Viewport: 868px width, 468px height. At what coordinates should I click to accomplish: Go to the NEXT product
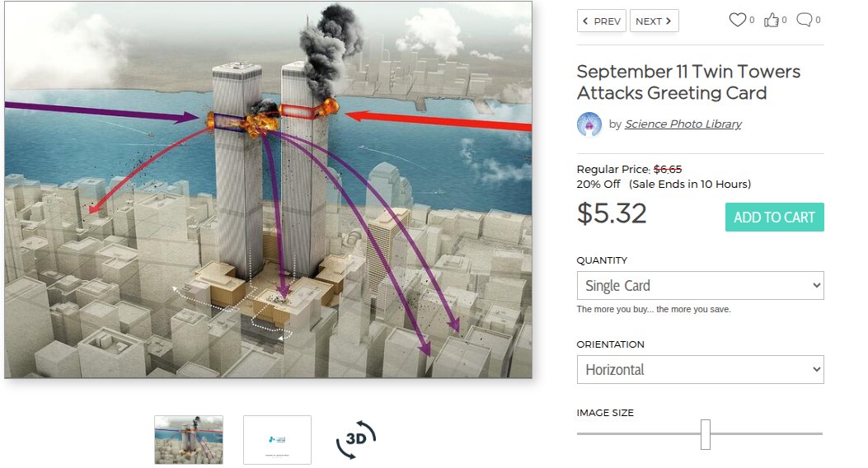pos(654,21)
